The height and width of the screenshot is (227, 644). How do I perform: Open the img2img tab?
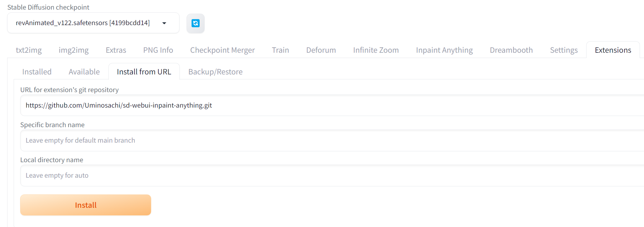tap(74, 50)
